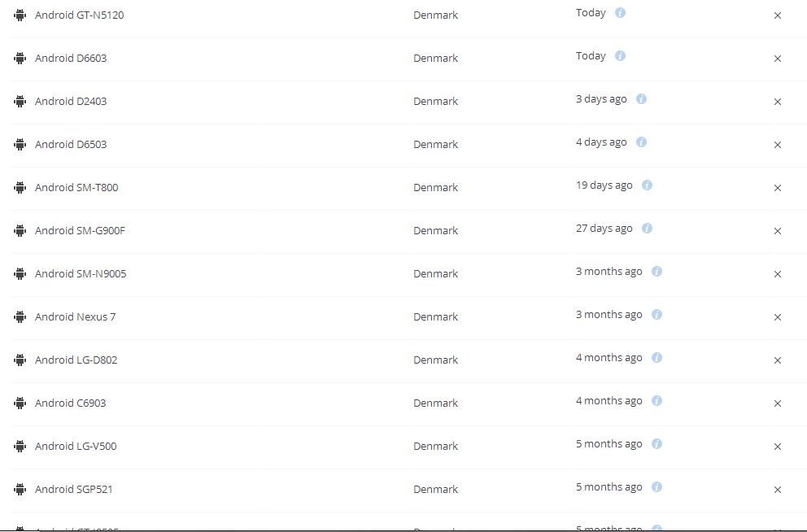Show info icon for Android SGP521

657,486
